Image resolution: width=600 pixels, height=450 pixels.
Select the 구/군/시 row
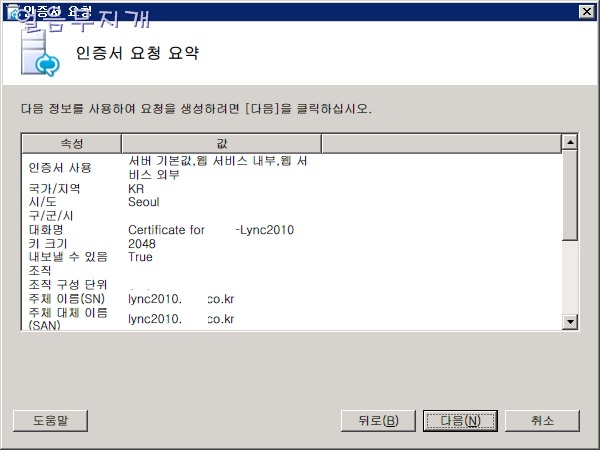(x=292, y=216)
